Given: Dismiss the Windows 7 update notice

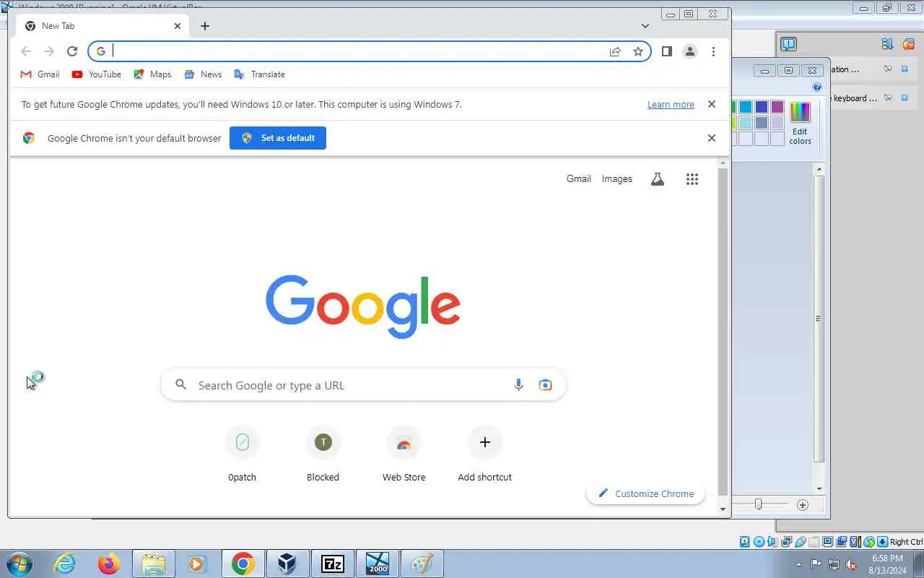Looking at the screenshot, I should point(712,104).
